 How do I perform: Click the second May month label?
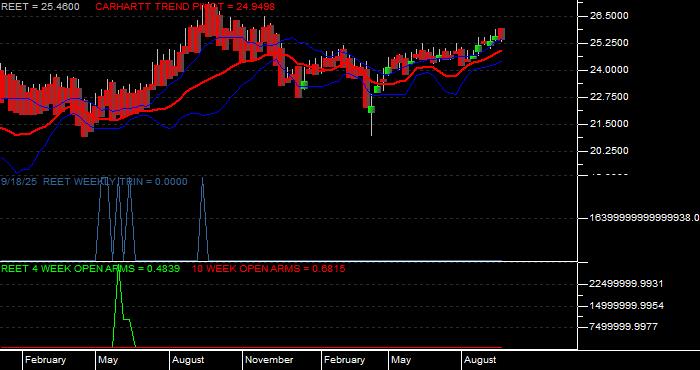pos(401,360)
